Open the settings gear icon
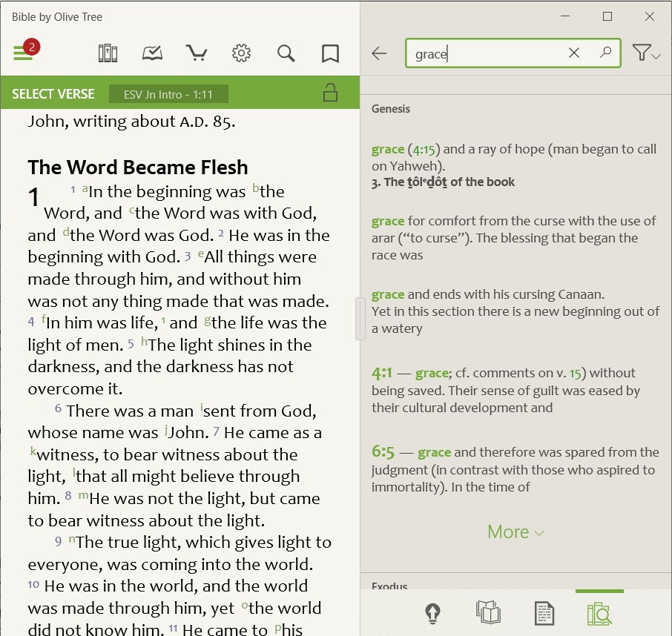The image size is (672, 636). click(x=241, y=53)
